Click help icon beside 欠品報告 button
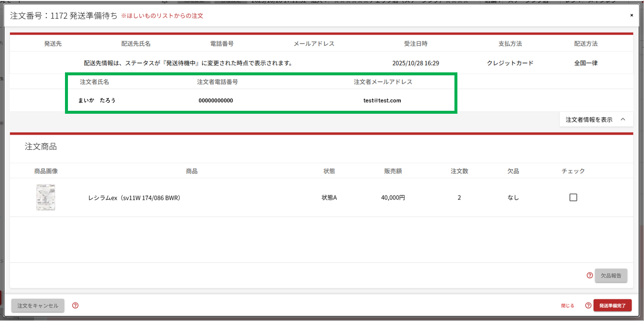 [x=589, y=276]
